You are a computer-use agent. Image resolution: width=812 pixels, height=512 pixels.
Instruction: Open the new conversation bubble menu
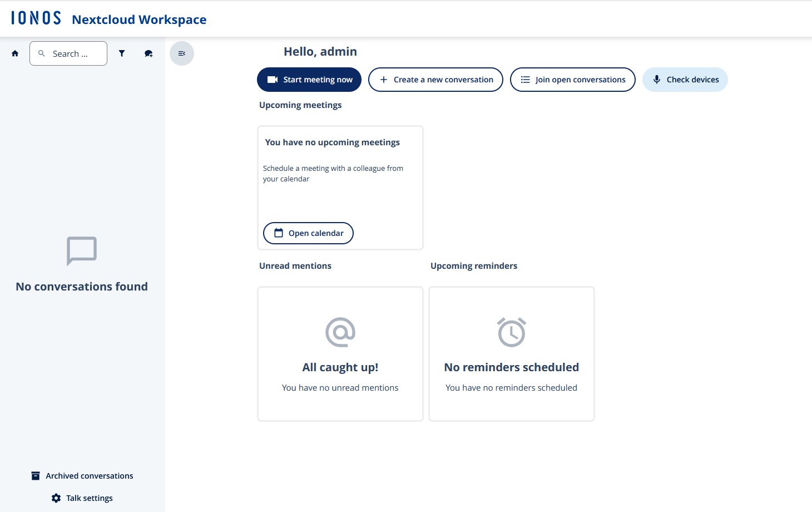148,53
